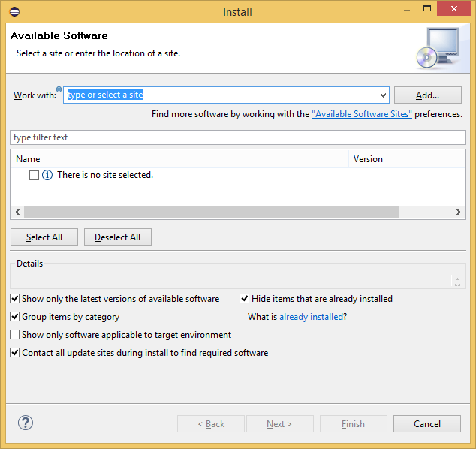Open the 'Available Software Sites' preferences link

pos(362,114)
